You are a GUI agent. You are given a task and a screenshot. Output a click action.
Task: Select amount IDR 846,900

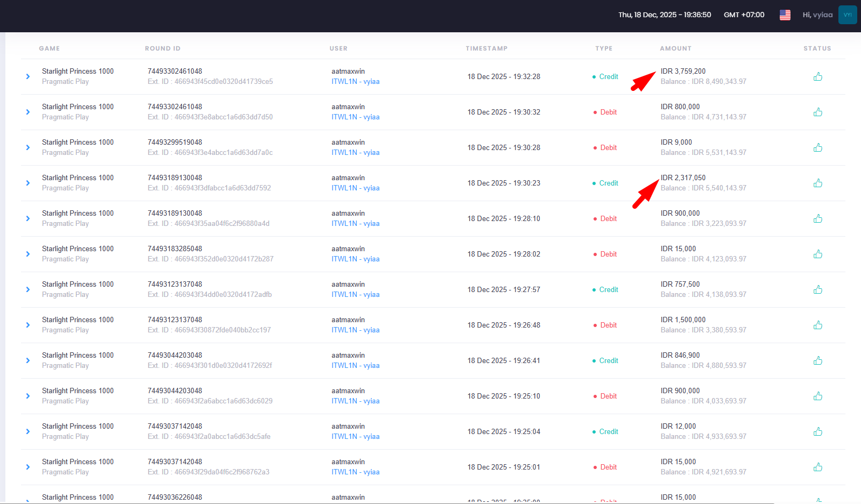[x=680, y=355]
